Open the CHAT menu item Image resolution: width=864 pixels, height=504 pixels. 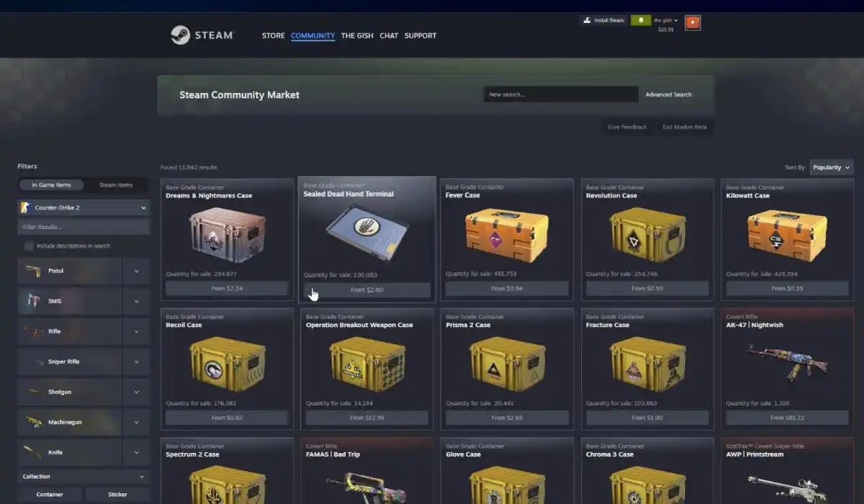pos(389,35)
